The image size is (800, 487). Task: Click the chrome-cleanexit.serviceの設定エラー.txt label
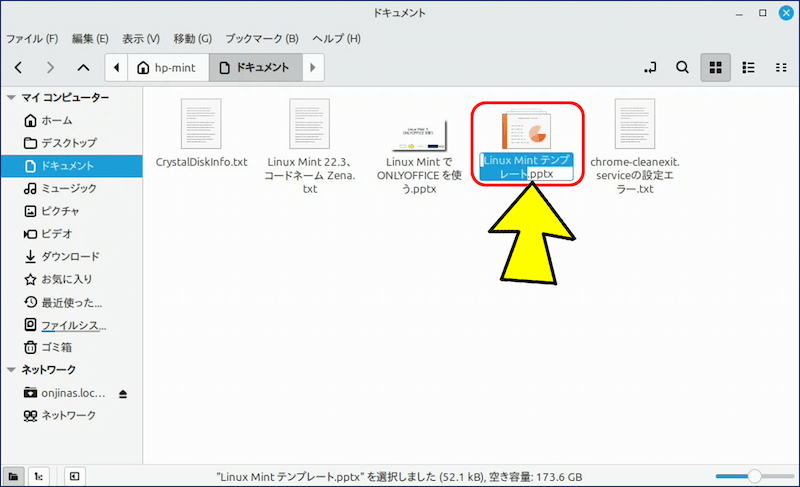635,175
